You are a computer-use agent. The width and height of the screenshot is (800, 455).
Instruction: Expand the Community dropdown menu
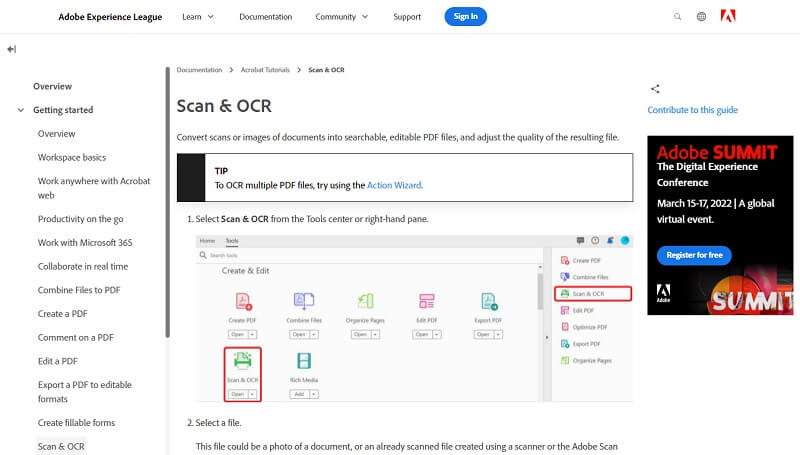pyautogui.click(x=341, y=17)
